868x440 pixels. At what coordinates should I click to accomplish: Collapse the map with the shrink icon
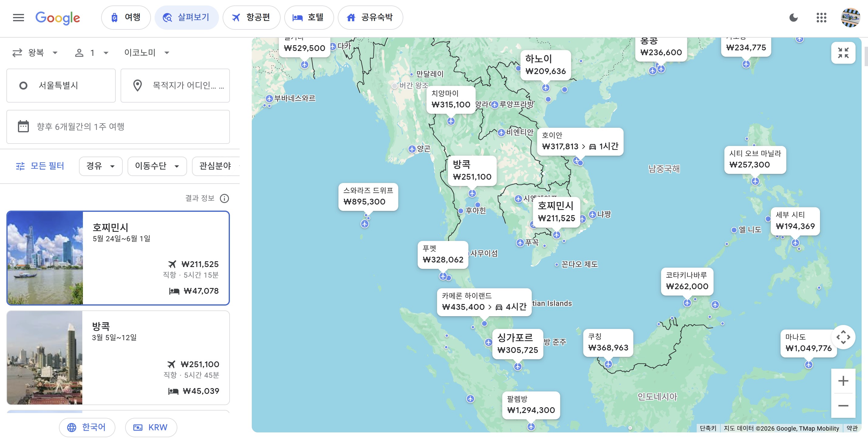click(843, 53)
